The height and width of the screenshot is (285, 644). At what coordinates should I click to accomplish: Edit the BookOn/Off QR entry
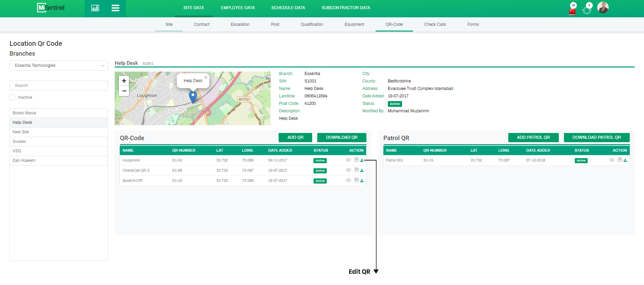(356, 180)
